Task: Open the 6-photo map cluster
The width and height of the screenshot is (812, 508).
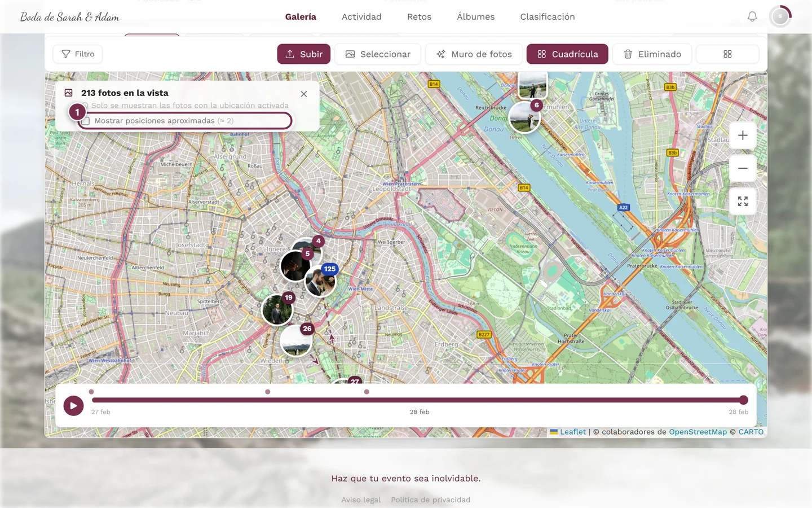Action: pyautogui.click(x=525, y=117)
